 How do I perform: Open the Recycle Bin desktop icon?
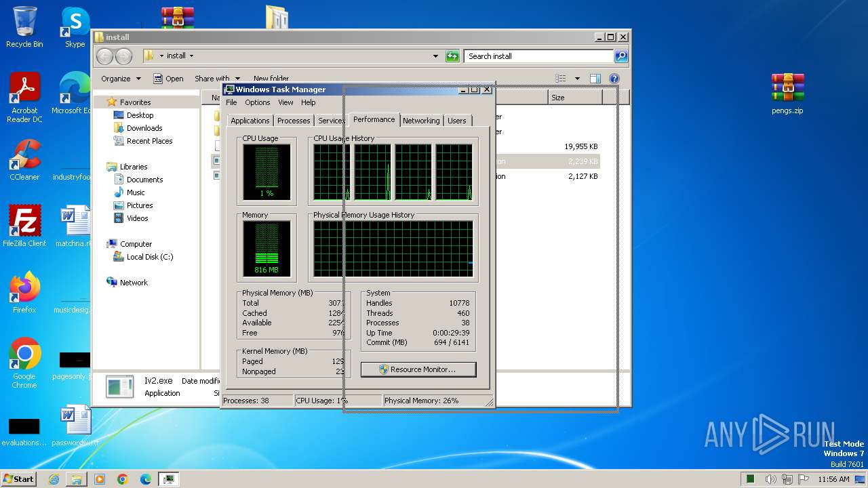tap(24, 27)
